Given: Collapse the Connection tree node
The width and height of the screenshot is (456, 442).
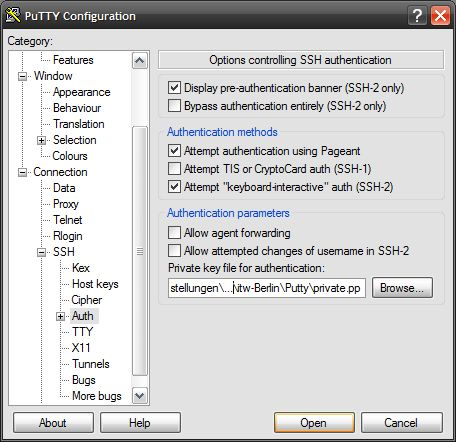Looking at the screenshot, I should [22, 172].
